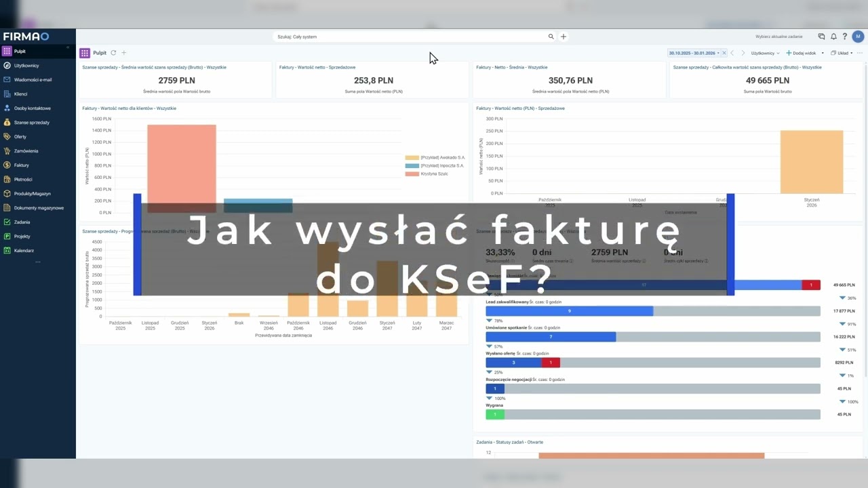Click Zadania - Statusy zadań - Otwarte title
This screenshot has width=868, height=488.
tap(509, 442)
